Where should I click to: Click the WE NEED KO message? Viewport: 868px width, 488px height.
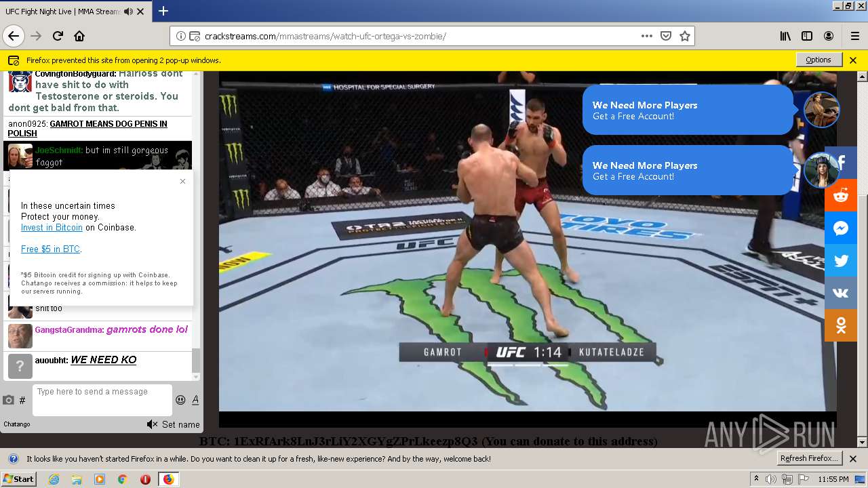(x=104, y=360)
